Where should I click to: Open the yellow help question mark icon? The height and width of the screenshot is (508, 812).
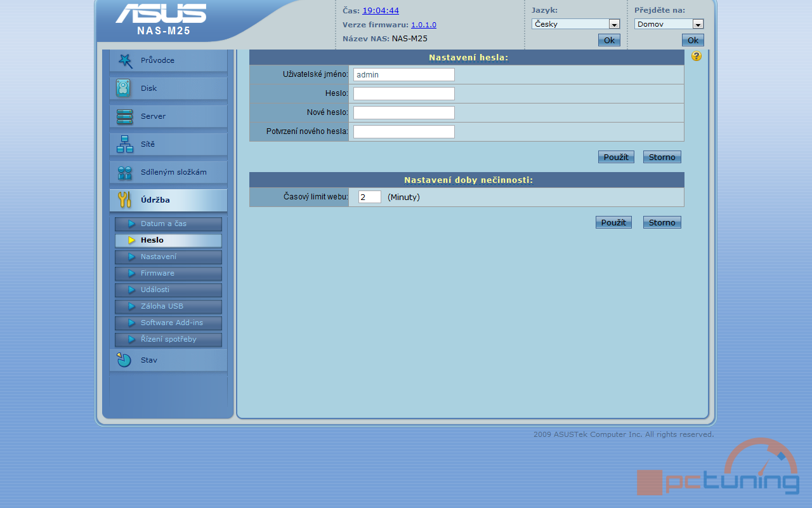[x=697, y=56]
